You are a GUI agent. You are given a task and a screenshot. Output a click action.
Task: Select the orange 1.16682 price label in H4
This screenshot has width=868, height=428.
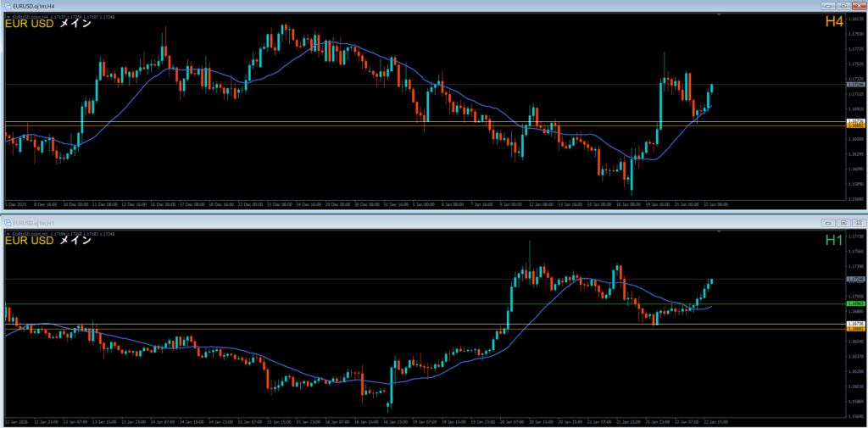coord(855,126)
